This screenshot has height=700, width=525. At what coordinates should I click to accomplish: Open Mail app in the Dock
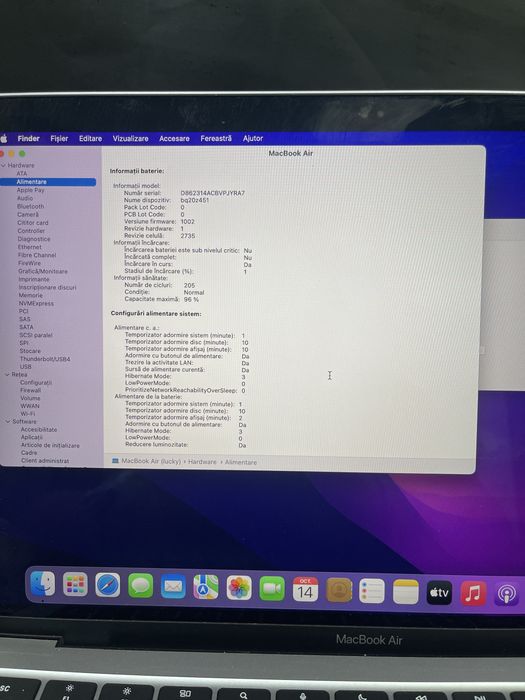pos(173,587)
